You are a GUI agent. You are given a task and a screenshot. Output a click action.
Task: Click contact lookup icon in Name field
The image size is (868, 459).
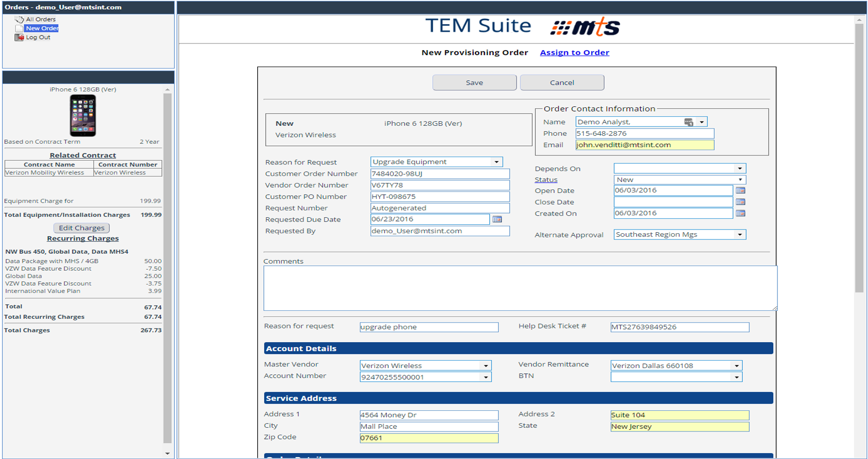688,122
